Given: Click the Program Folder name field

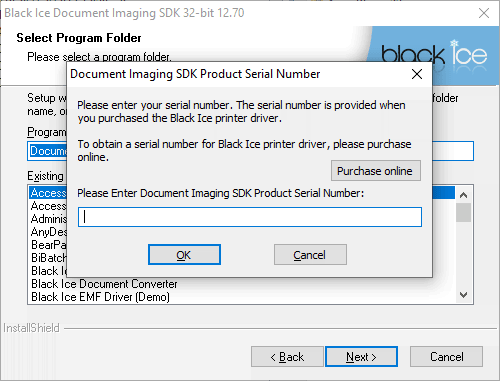Looking at the screenshot, I should click(453, 151).
